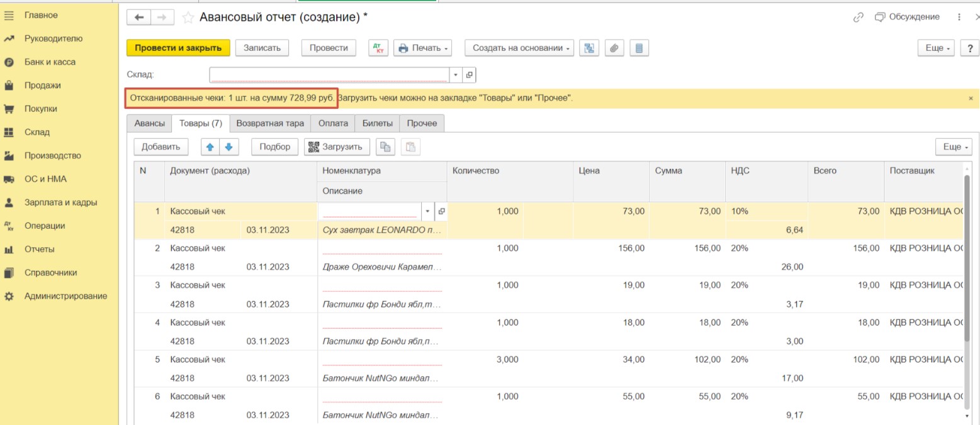The width and height of the screenshot is (980, 425).
Task: Switch to the Оплата tab
Action: point(333,123)
